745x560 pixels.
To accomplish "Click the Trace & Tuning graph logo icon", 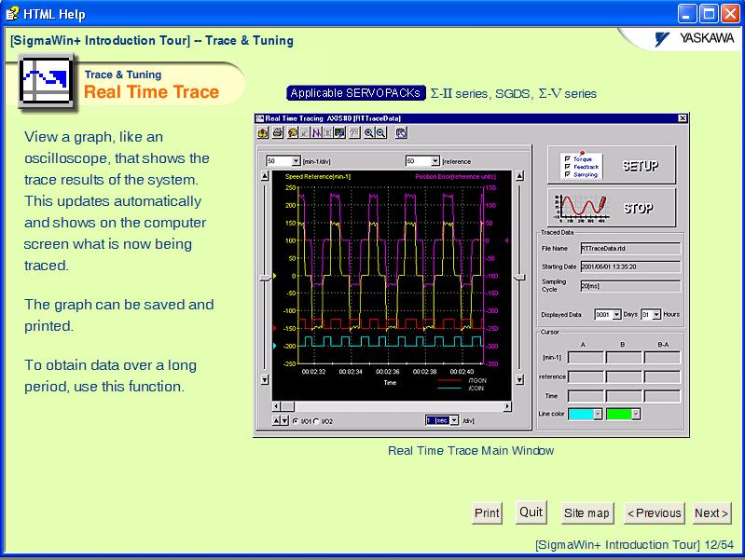I will 46,83.
